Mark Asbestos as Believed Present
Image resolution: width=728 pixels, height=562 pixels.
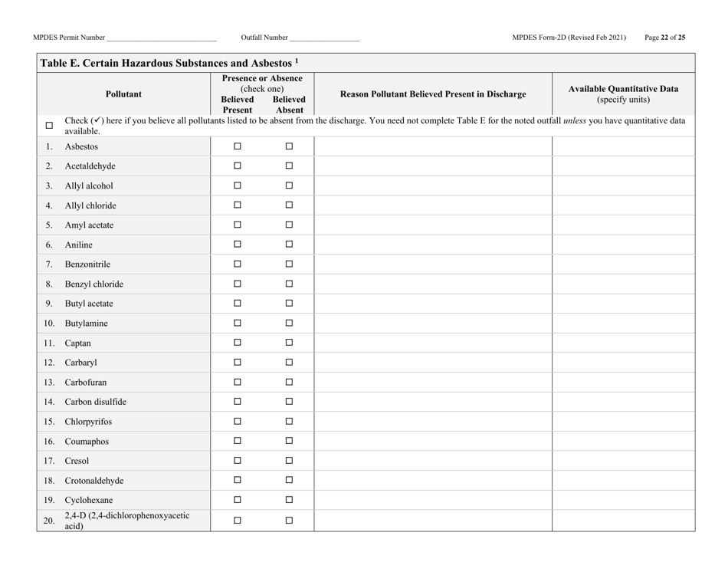coord(237,146)
